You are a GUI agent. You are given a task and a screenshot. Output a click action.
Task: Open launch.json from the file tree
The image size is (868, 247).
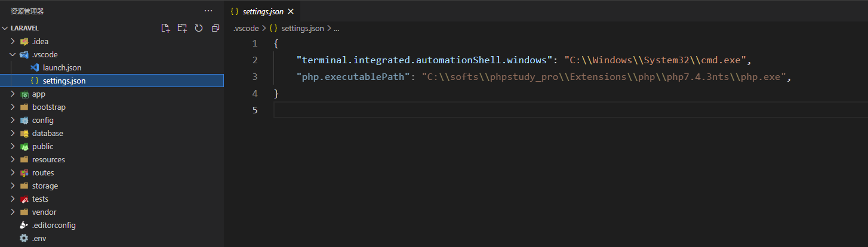point(112,67)
